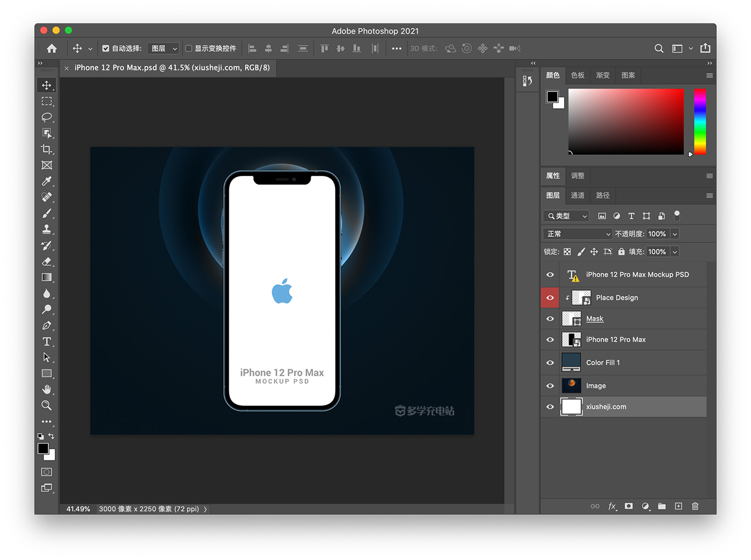
Task: Open the layer filter 类型 dropdown
Action: pos(566,216)
